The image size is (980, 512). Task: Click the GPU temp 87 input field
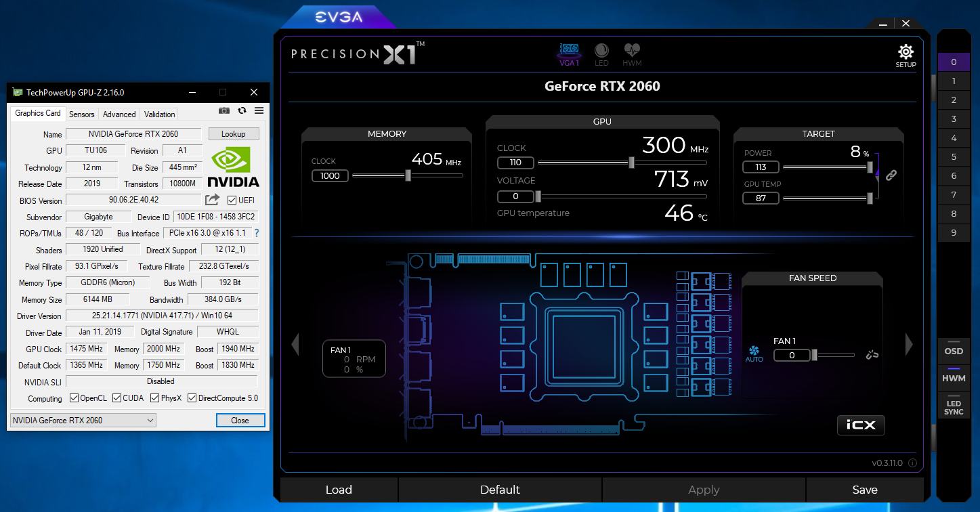[761, 198]
